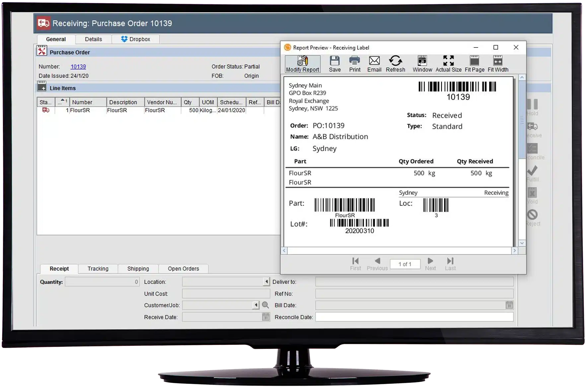Email the report preview
This screenshot has height=392, width=588.
(374, 64)
